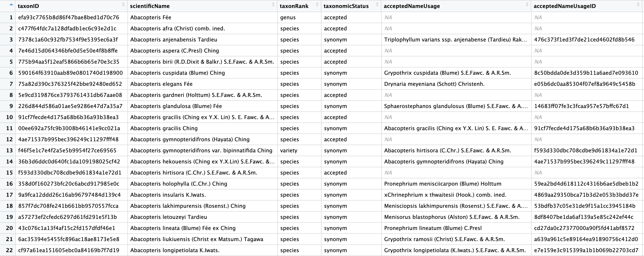Select row number 22

[x=9, y=250]
